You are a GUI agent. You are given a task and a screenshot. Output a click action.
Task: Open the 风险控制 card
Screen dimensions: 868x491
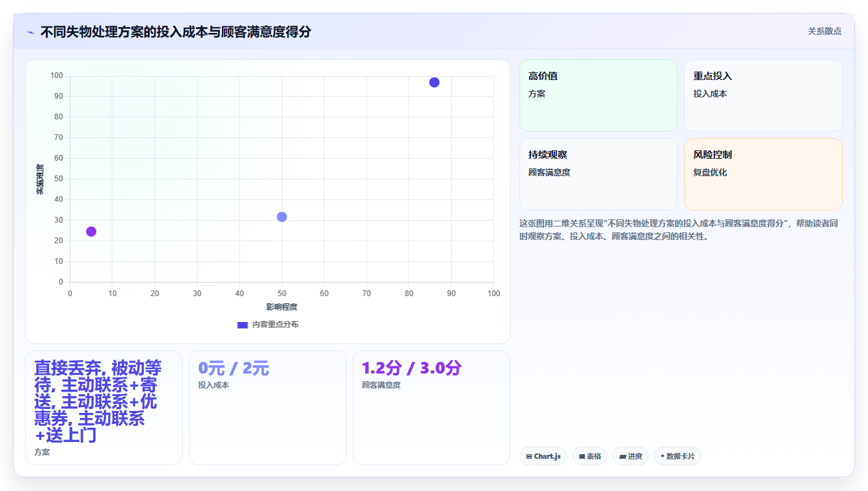(x=763, y=174)
